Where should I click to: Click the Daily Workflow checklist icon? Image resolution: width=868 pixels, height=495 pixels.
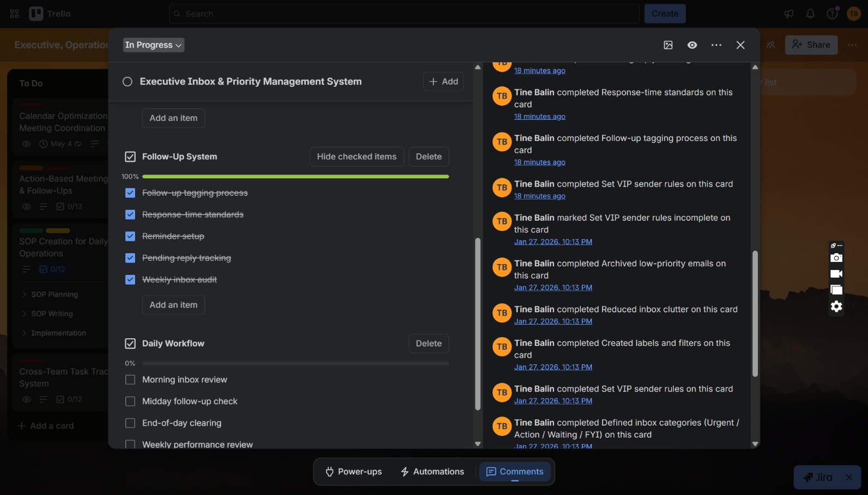(130, 344)
